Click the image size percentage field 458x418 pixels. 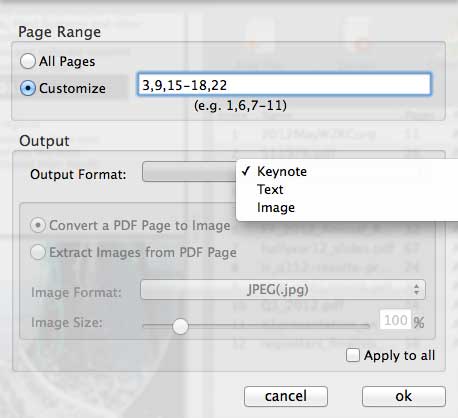click(395, 320)
